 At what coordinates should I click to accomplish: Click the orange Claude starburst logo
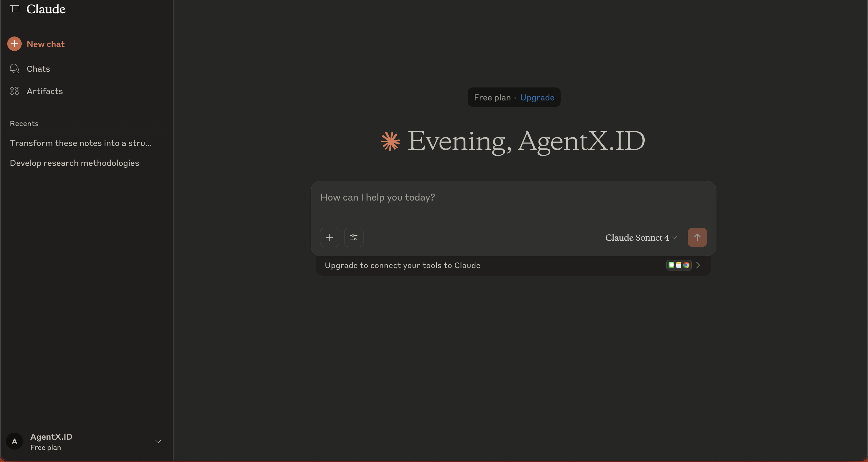(390, 141)
